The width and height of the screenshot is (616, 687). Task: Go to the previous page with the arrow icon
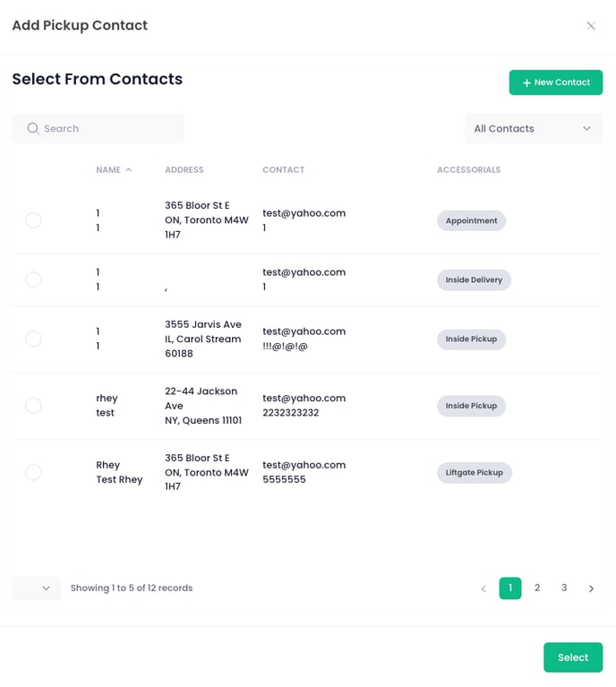[x=483, y=588]
